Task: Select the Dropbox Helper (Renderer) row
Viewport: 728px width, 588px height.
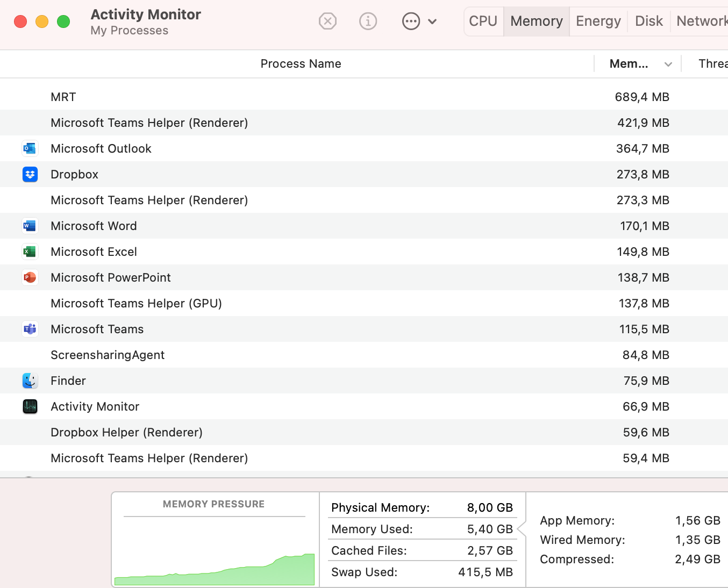Action: (364, 432)
